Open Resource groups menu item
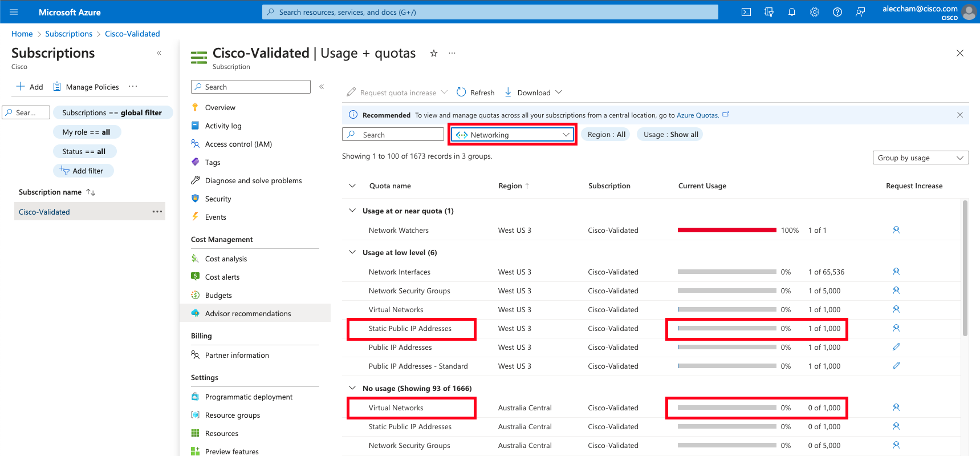 click(x=233, y=415)
